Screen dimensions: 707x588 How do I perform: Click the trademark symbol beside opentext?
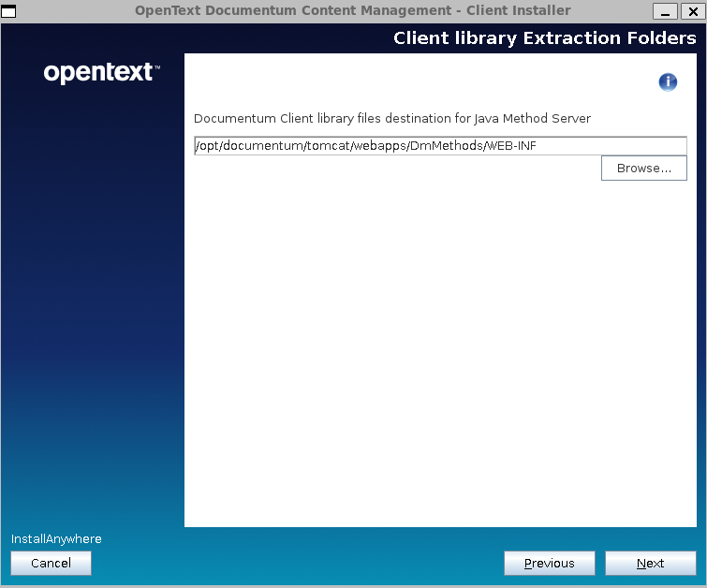(x=156, y=68)
